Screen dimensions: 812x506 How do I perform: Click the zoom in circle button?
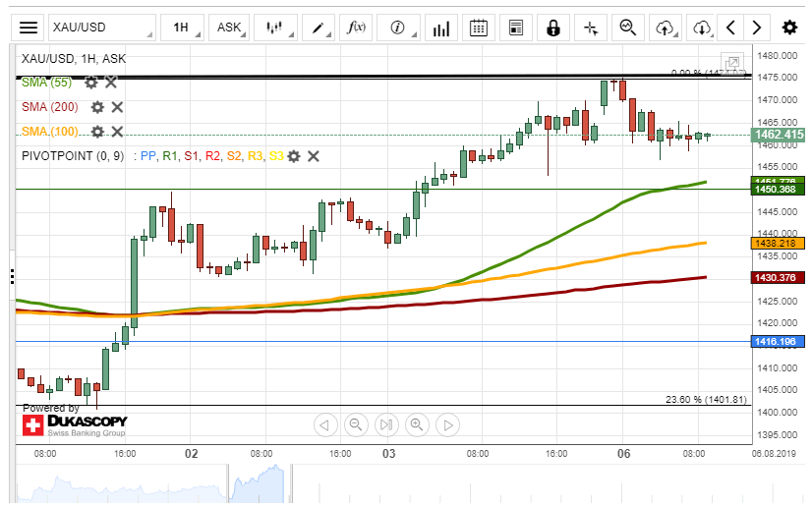point(417,425)
